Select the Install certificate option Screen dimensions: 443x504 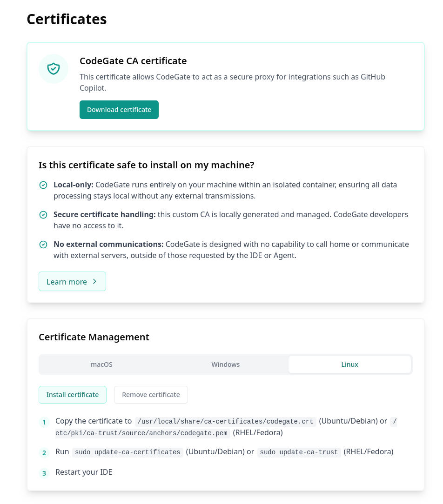(73, 394)
